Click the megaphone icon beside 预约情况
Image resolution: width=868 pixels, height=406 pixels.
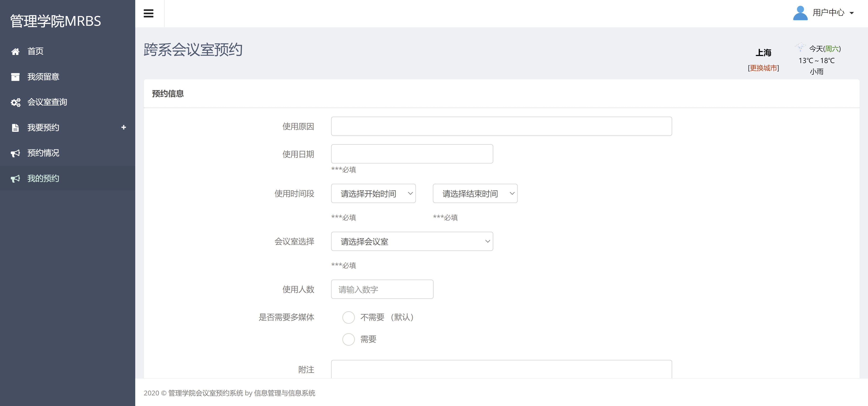16,153
